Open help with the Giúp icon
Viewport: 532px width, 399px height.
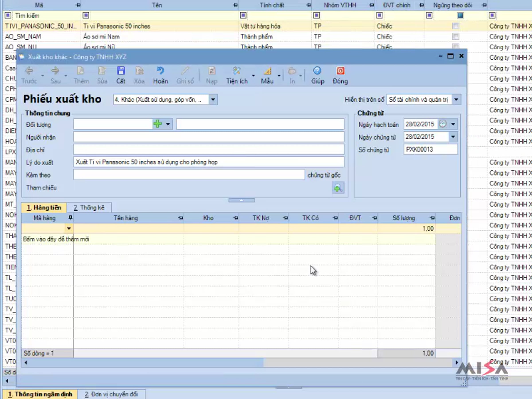(317, 71)
